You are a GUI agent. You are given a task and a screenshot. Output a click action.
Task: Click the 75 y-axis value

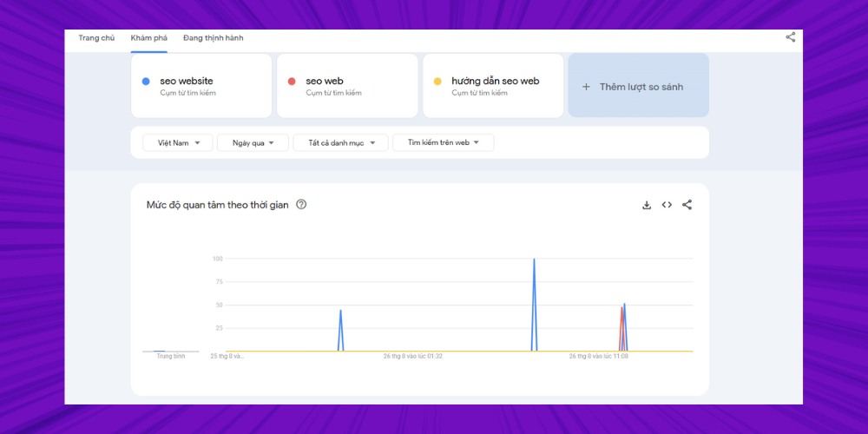tap(219, 282)
